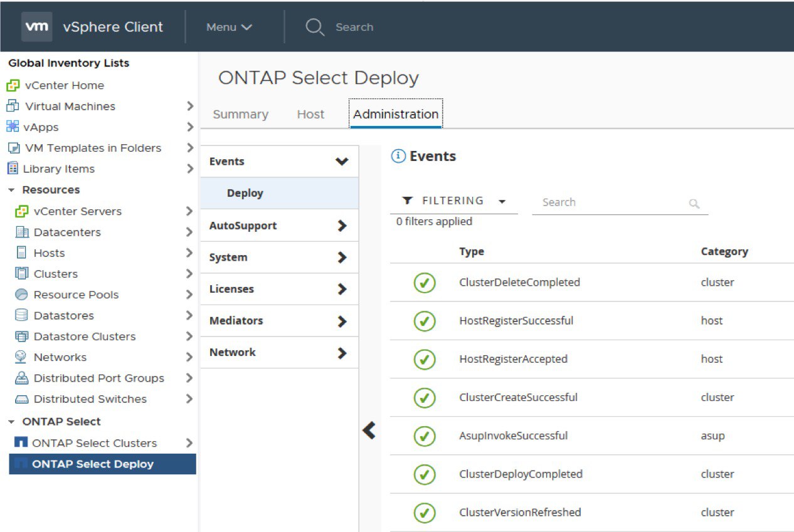Click asup category cell
This screenshot has width=794, height=532.
(x=712, y=436)
